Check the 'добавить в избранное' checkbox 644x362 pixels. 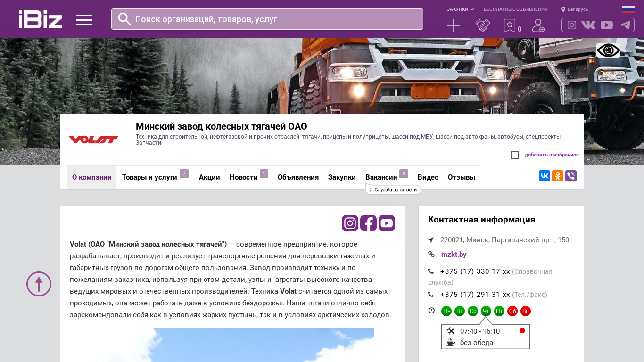(x=515, y=155)
